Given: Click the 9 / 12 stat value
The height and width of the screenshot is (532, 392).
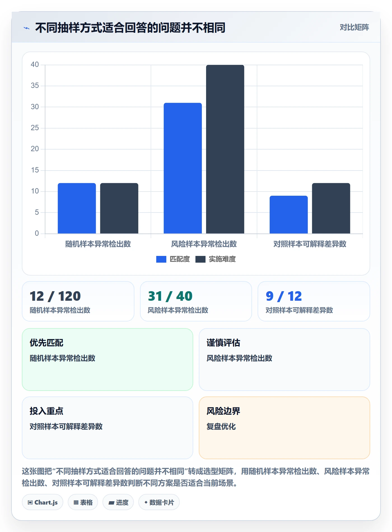Looking at the screenshot, I should (284, 296).
